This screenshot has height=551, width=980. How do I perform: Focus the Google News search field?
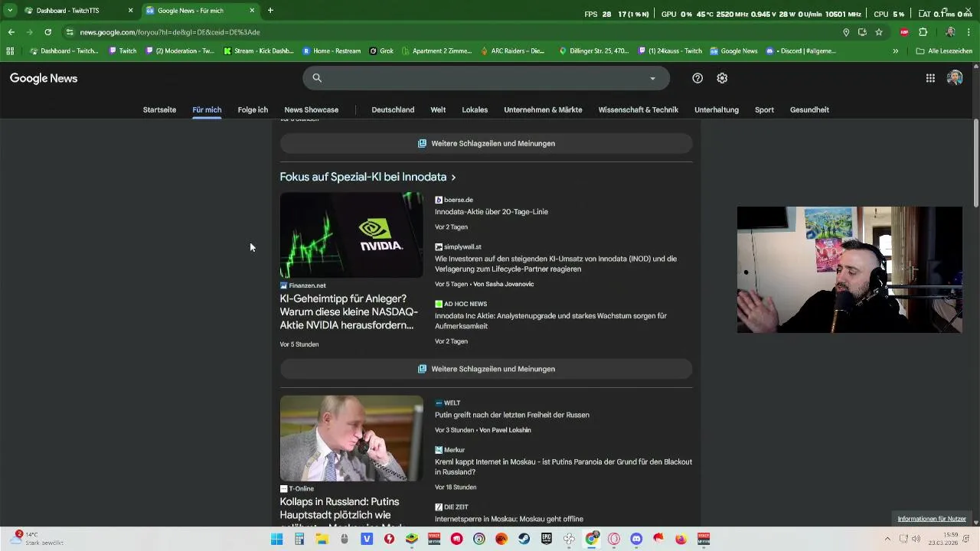486,78
